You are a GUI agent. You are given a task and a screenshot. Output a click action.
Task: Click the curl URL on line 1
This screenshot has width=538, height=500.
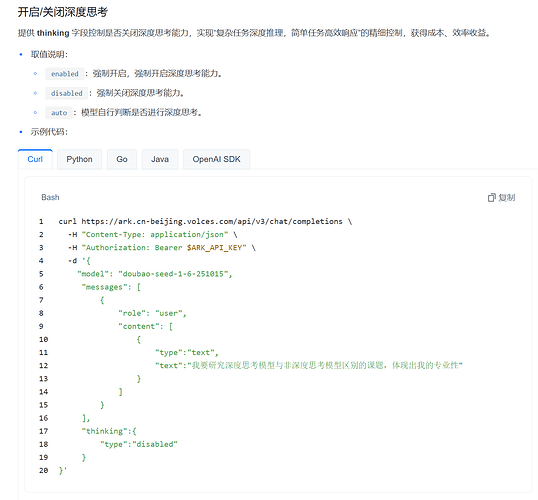212,221
